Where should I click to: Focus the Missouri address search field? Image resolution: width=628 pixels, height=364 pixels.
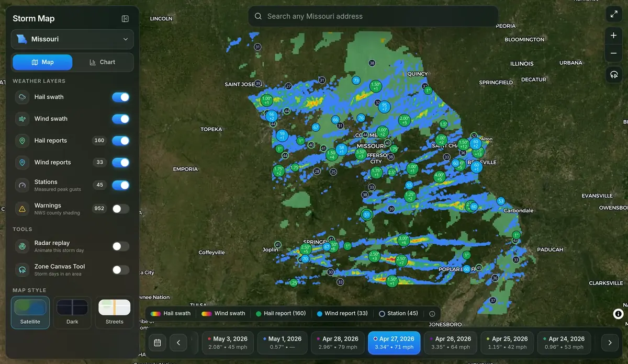point(373,16)
